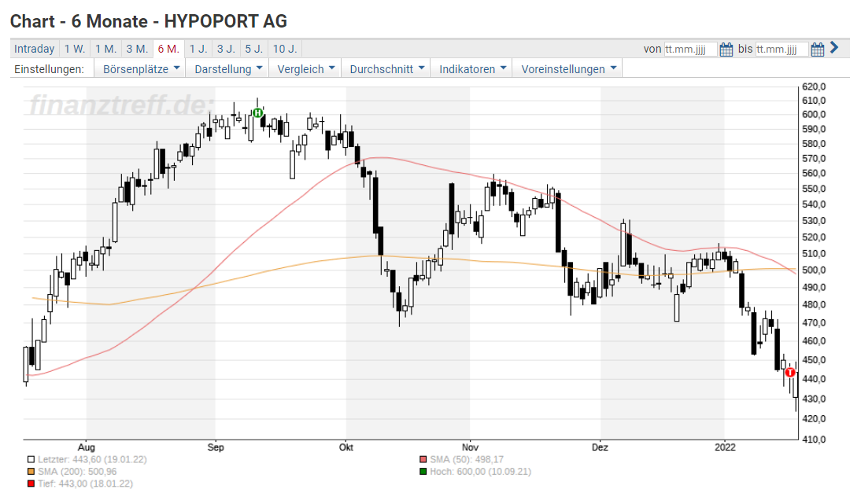Click the white Letzter legend swatch

click(31, 460)
